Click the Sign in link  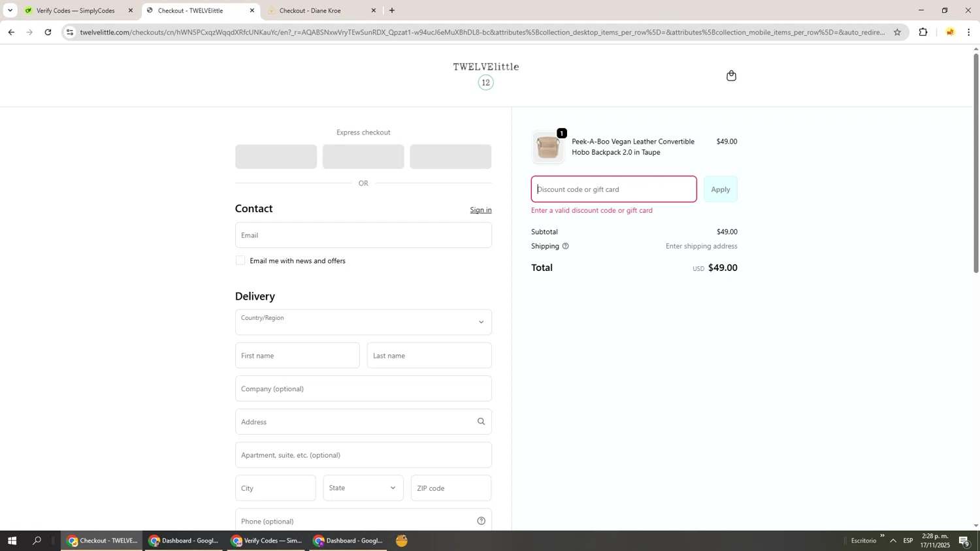click(481, 210)
